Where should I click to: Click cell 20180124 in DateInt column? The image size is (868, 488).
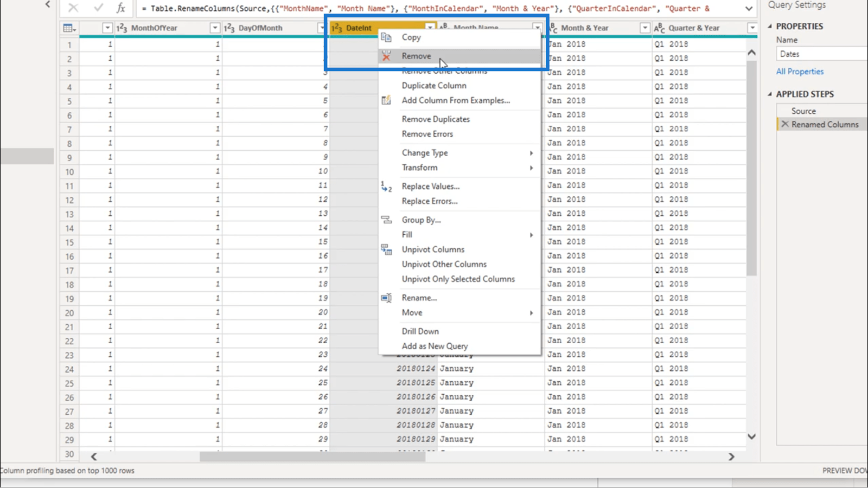coord(416,369)
